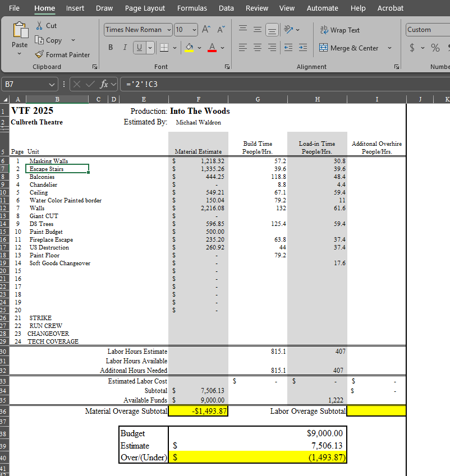The image size is (450, 476).
Task: Increase font size with the larger A
Action: point(206,30)
